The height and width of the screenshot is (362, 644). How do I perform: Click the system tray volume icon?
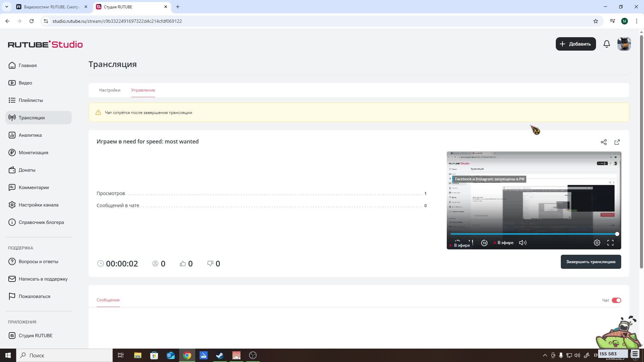[577, 355]
